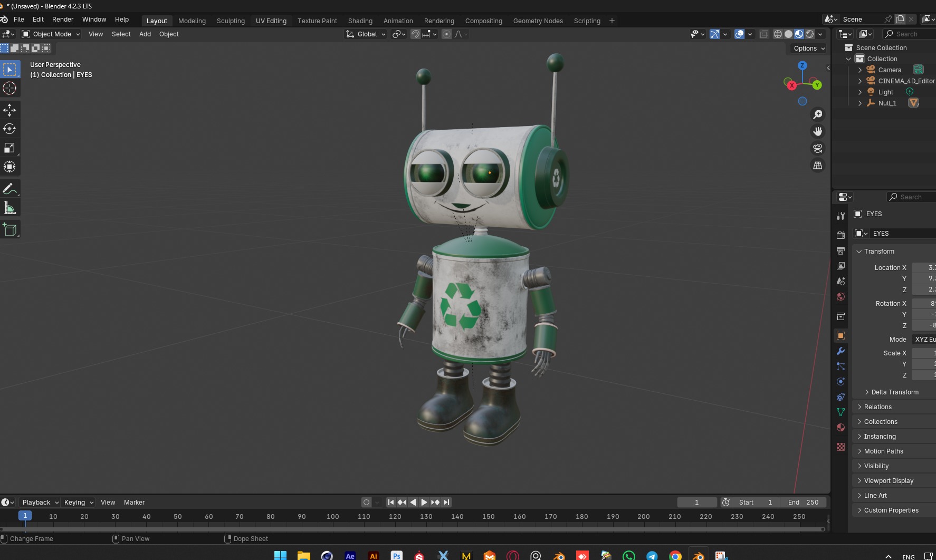Screen dimensions: 936x560
Task: Choose the Annotate tool
Action: click(x=10, y=189)
